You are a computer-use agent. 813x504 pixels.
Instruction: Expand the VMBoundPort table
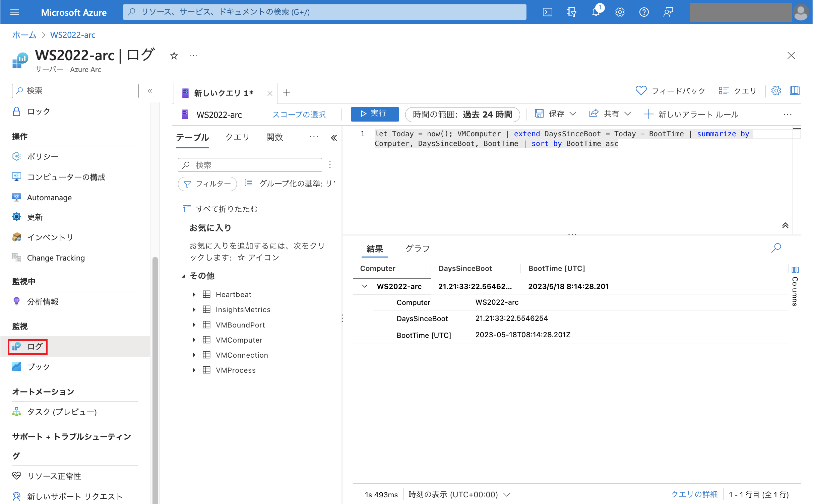coord(194,325)
